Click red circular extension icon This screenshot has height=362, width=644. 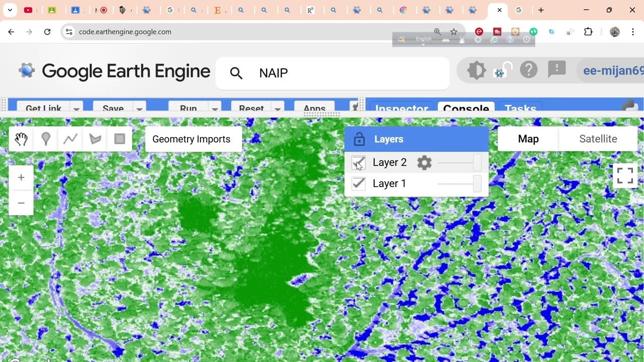pos(479,32)
